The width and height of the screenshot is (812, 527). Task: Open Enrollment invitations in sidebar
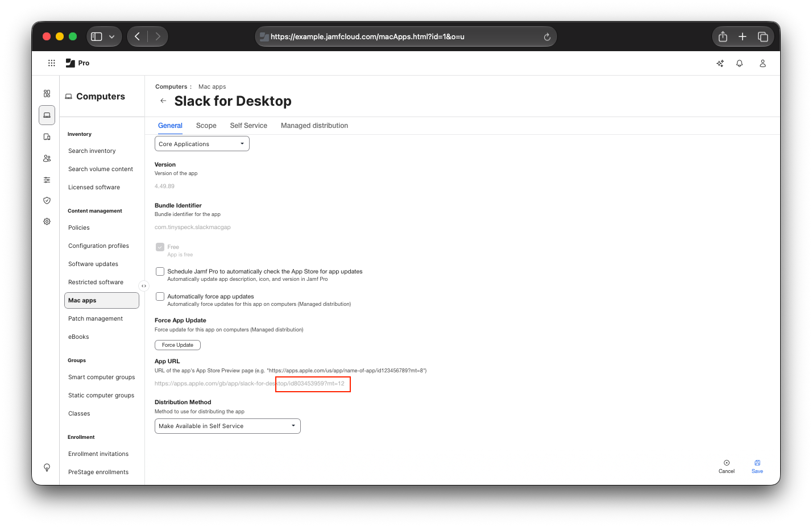(x=98, y=454)
